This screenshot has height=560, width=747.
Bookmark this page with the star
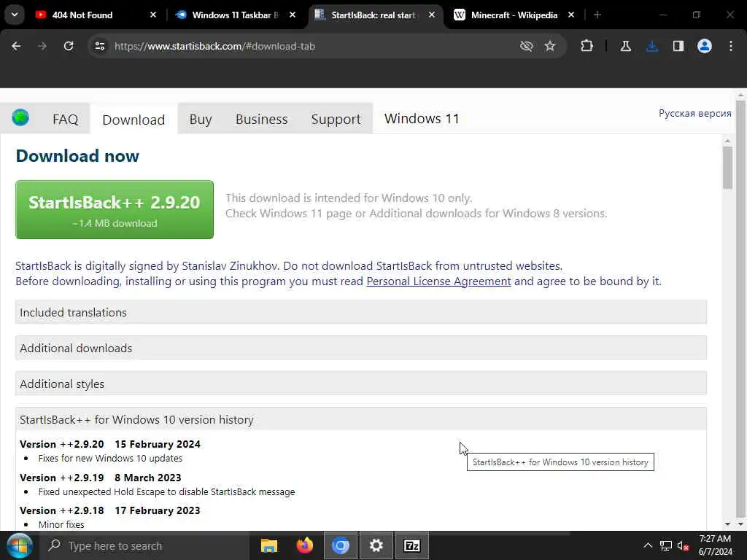pyautogui.click(x=550, y=46)
